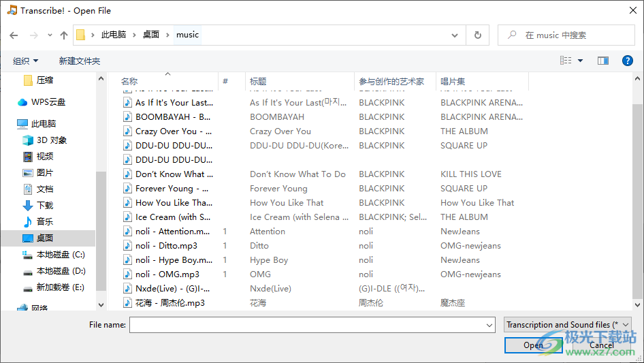
Task: Click the Cancel button
Action: tap(602, 345)
